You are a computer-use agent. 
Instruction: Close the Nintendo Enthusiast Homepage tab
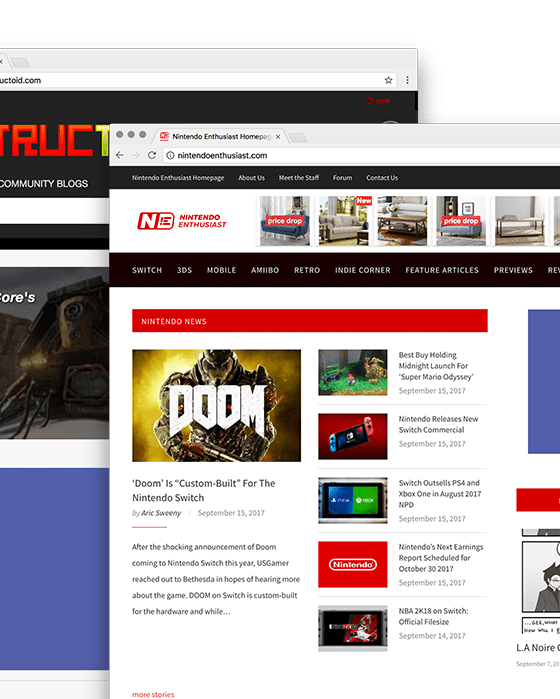tap(278, 136)
